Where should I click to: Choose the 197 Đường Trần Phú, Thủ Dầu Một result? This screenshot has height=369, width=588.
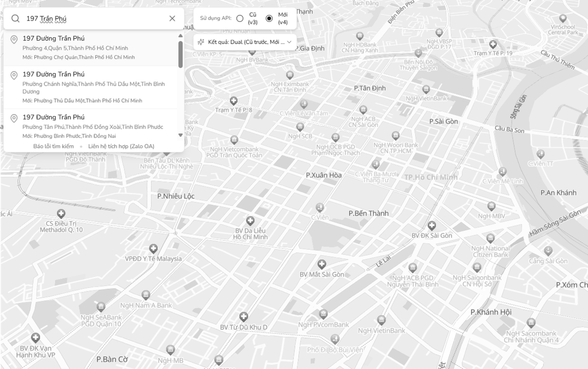[x=91, y=87]
